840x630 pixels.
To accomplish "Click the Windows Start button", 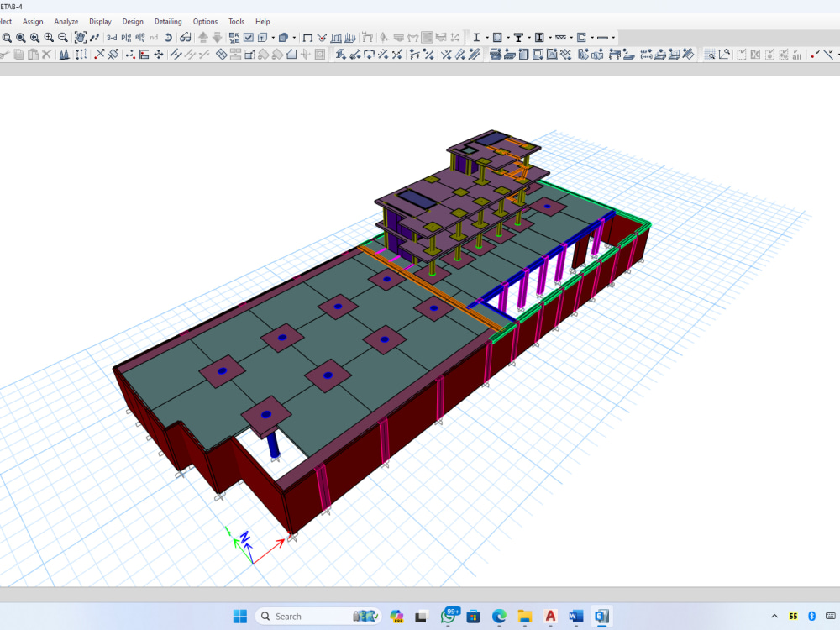I will click(x=239, y=616).
